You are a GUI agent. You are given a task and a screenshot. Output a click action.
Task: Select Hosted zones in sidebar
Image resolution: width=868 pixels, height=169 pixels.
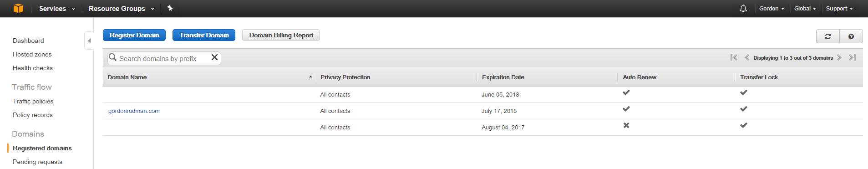coord(32,54)
